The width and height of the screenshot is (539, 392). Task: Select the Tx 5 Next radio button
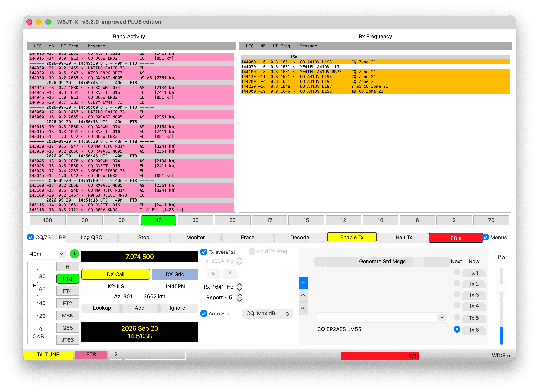(x=457, y=318)
